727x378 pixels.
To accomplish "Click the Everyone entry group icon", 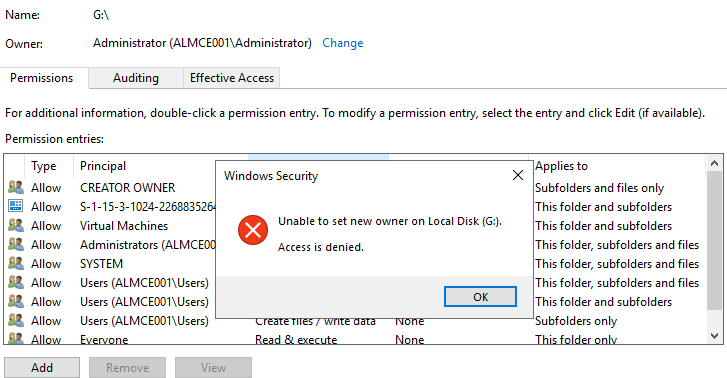I will [x=16, y=339].
